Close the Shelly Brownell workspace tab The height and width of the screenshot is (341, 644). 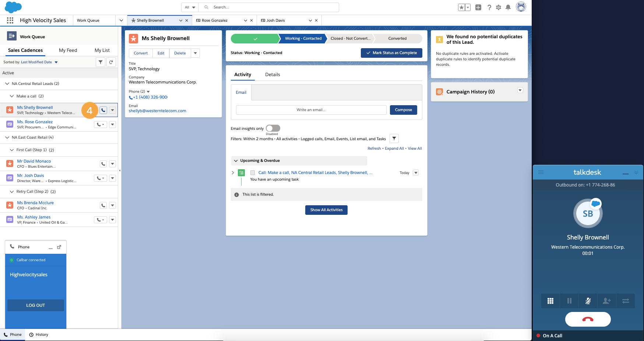tap(187, 21)
